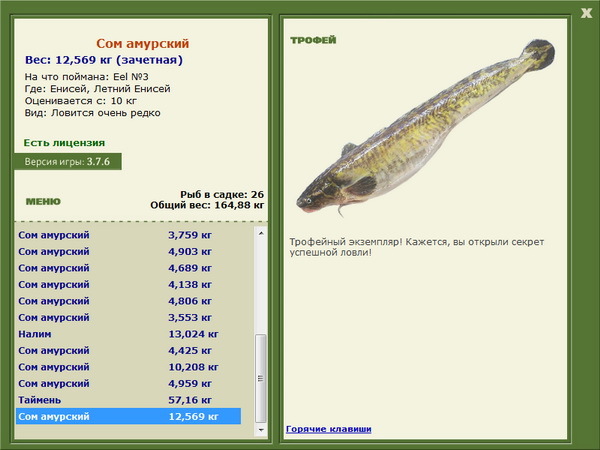Select the Сом амурский 3,759 кг row
This screenshot has height=450, width=600.
(x=129, y=235)
